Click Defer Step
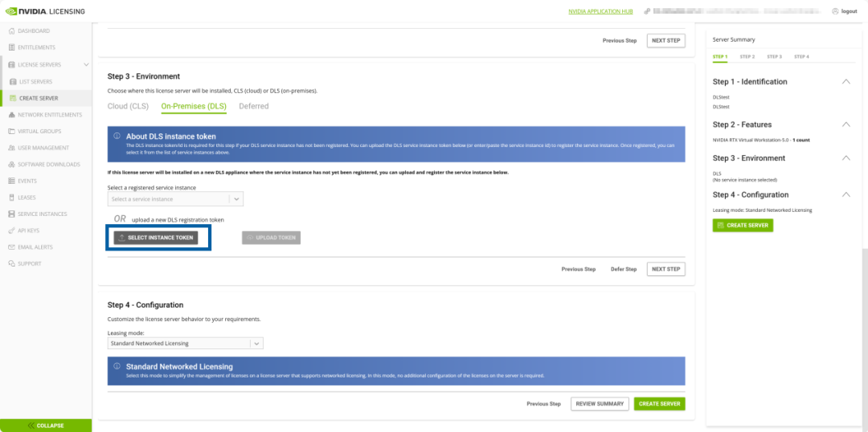868x432 pixels. tap(624, 269)
